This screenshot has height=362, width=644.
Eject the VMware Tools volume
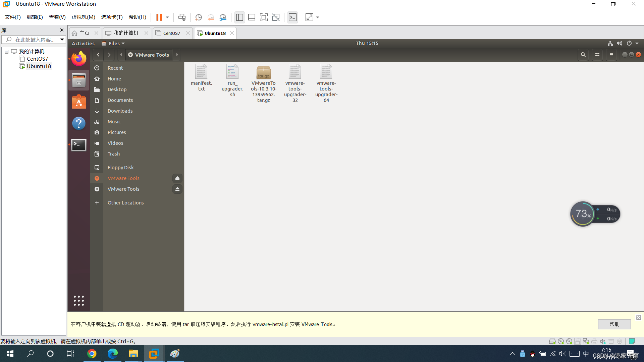pyautogui.click(x=177, y=178)
